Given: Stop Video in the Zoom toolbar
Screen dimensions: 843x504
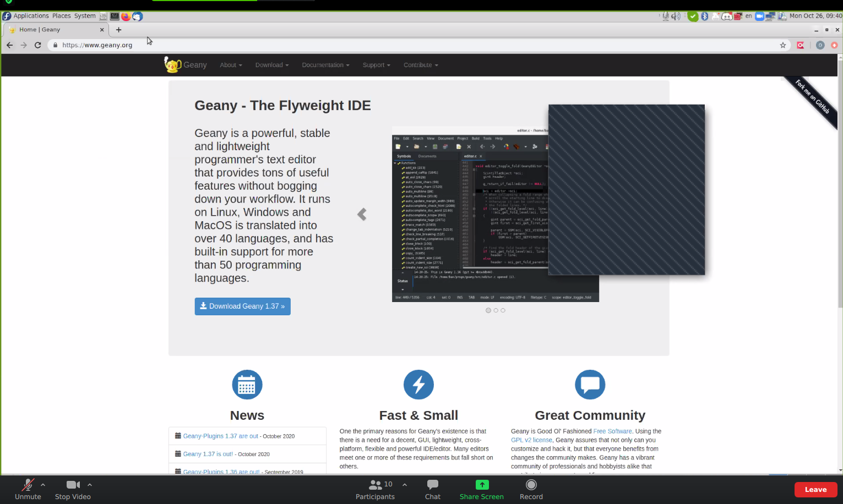Looking at the screenshot, I should click(x=73, y=489).
